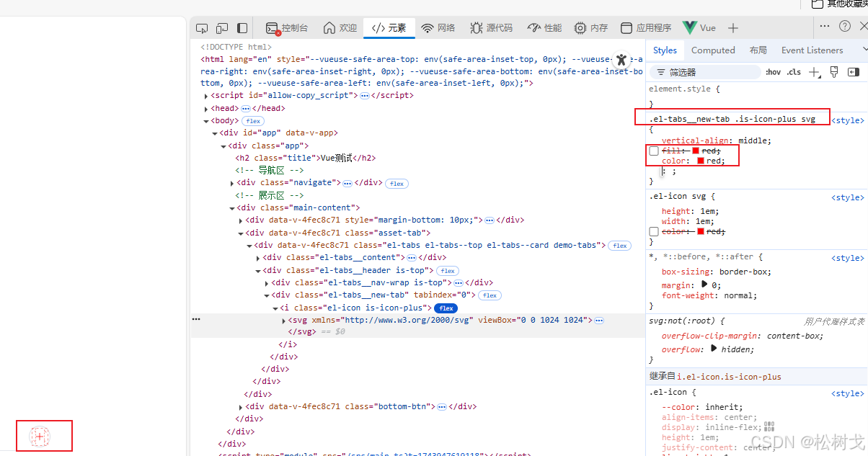Show more style pane tabs chevron

click(864, 50)
